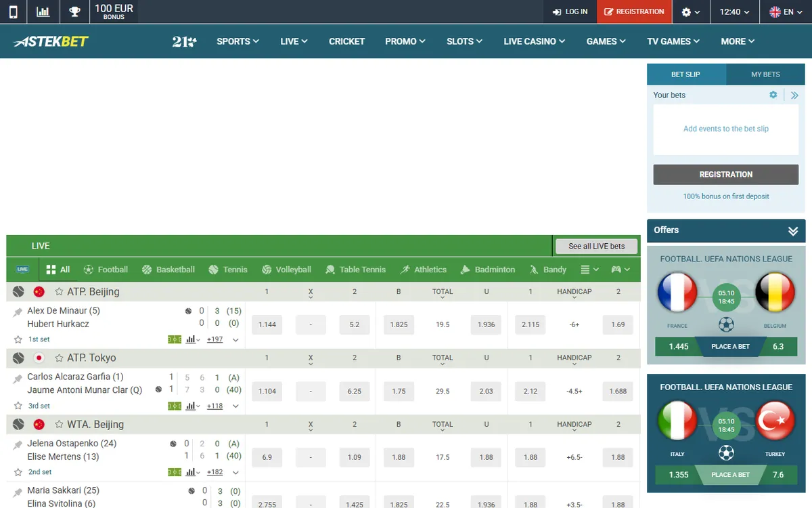Open the LIVE menu
Image resolution: width=812 pixels, height=508 pixels.
[294, 41]
